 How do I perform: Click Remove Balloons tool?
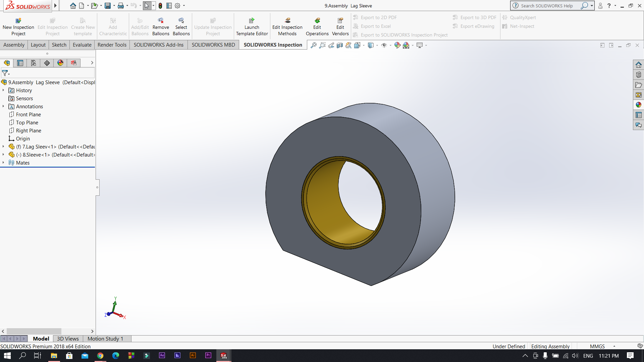[x=161, y=26]
